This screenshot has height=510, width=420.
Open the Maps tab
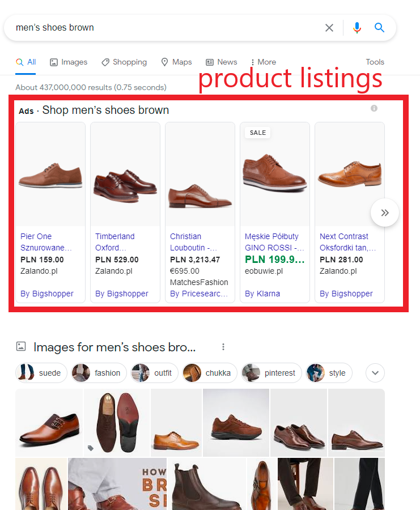(176, 62)
